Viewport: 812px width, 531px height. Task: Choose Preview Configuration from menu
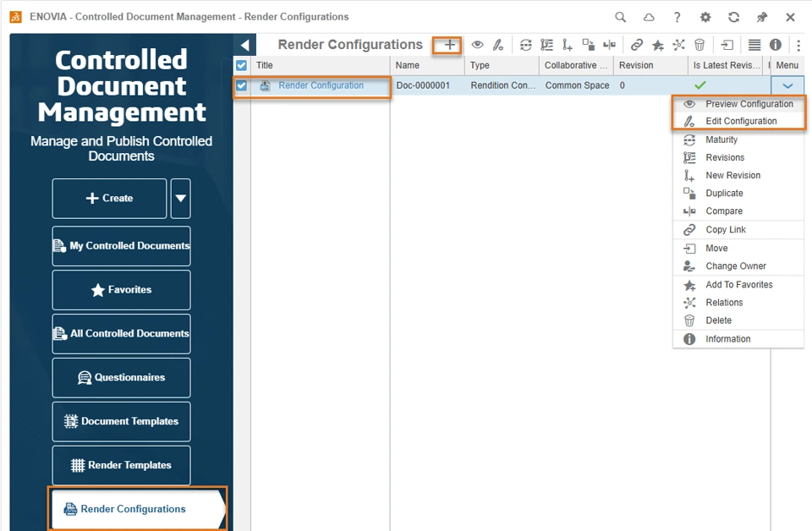click(x=738, y=104)
